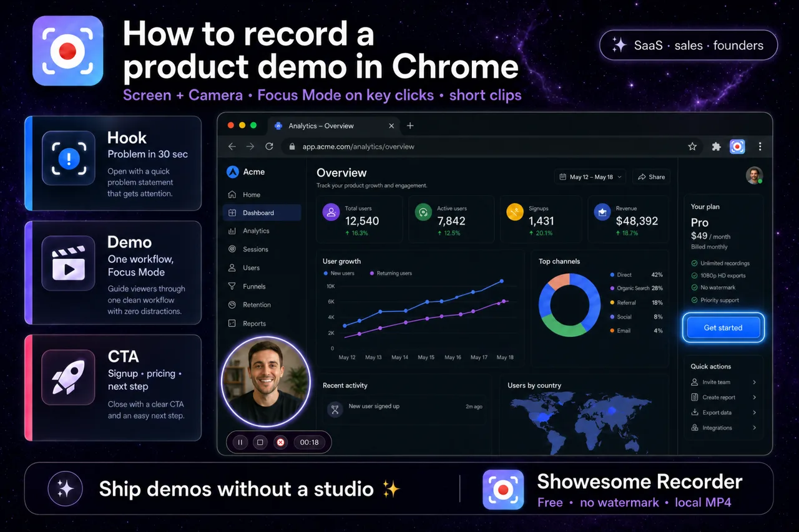Image resolution: width=799 pixels, height=532 pixels.
Task: Open the Chrome extensions puzzle icon
Action: coord(716,147)
